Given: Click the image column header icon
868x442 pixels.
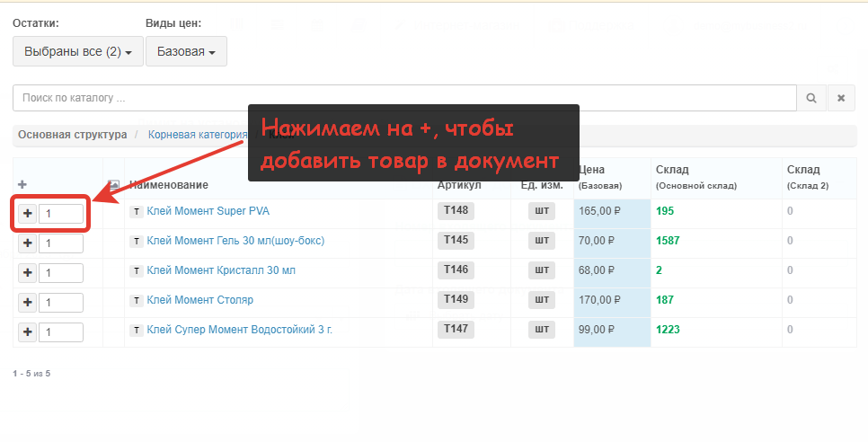Looking at the screenshot, I should 113,185.
